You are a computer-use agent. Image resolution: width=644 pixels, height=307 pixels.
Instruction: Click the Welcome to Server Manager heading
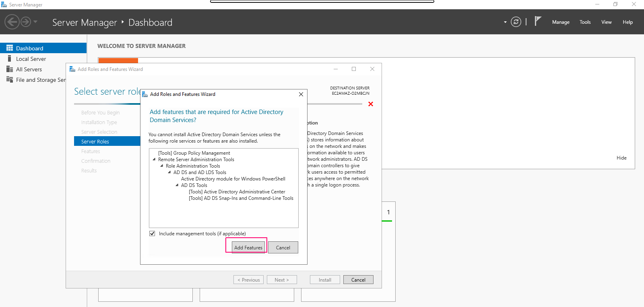click(142, 46)
